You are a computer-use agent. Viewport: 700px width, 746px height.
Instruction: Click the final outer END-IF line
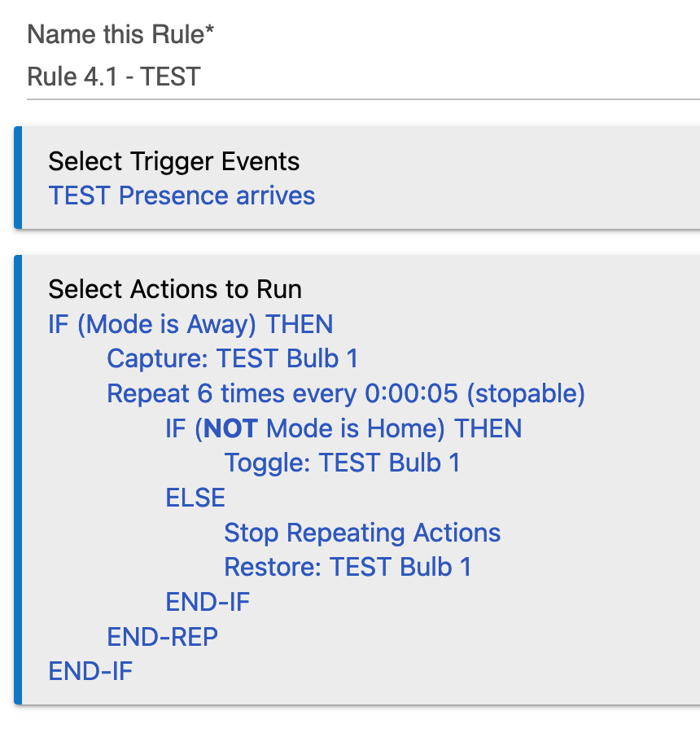(x=90, y=671)
